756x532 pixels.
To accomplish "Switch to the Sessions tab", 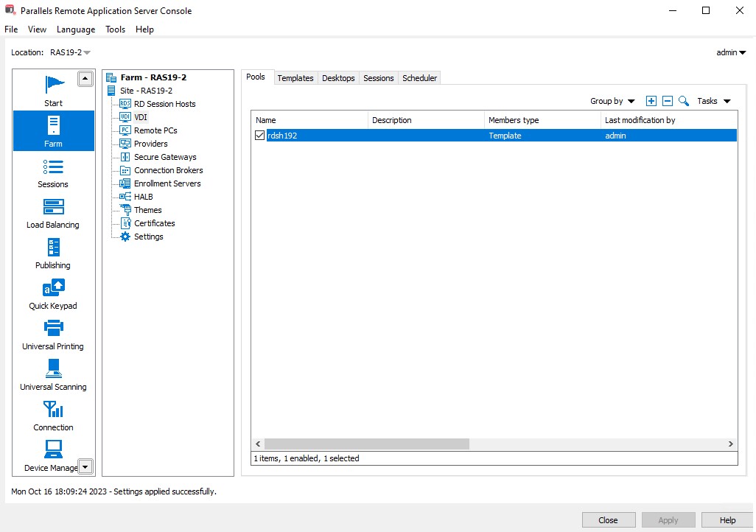I will (x=379, y=77).
